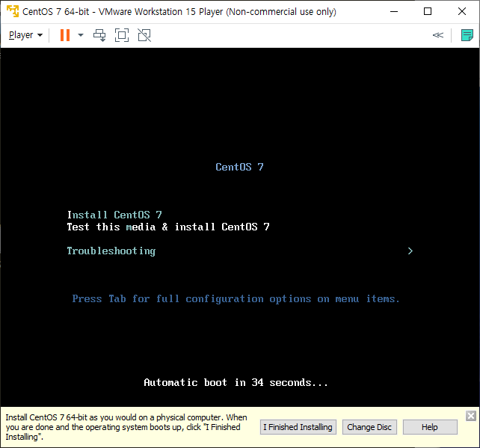Send Ctrl+Alt+Del to the virtual machine

[99, 35]
